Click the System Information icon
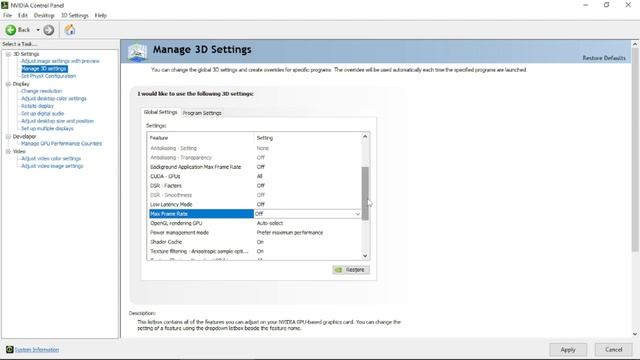This screenshot has width=640, height=360. click(9, 349)
